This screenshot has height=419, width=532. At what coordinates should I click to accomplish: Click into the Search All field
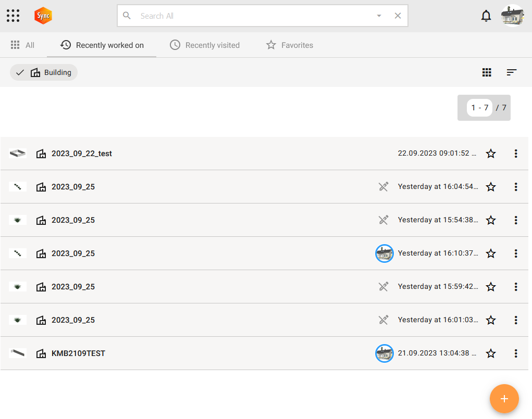(250, 16)
